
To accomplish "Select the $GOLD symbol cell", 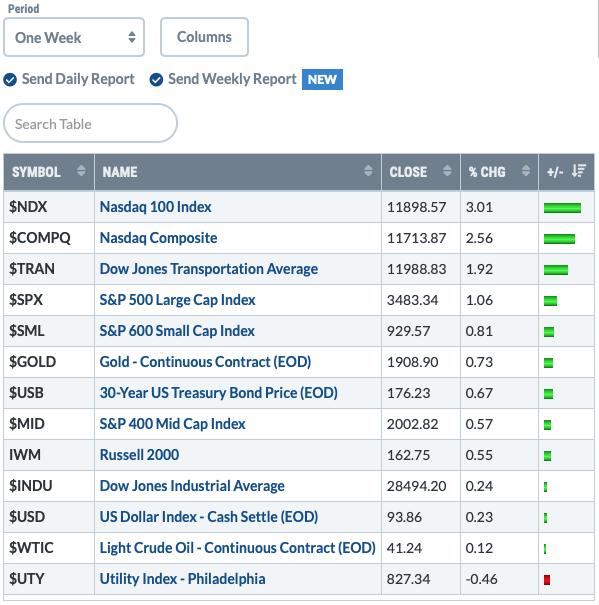I will [x=49, y=362].
